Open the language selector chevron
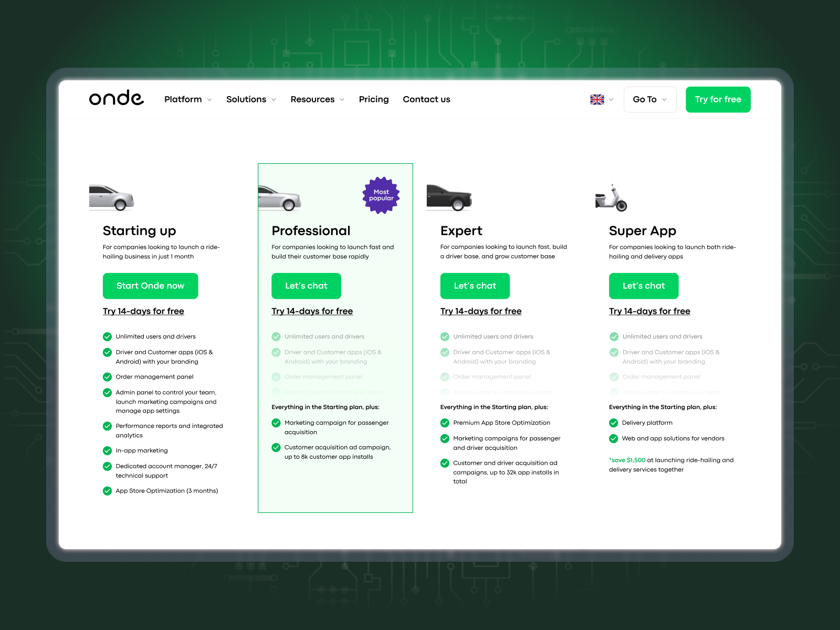The image size is (840, 630). pyautogui.click(x=611, y=100)
